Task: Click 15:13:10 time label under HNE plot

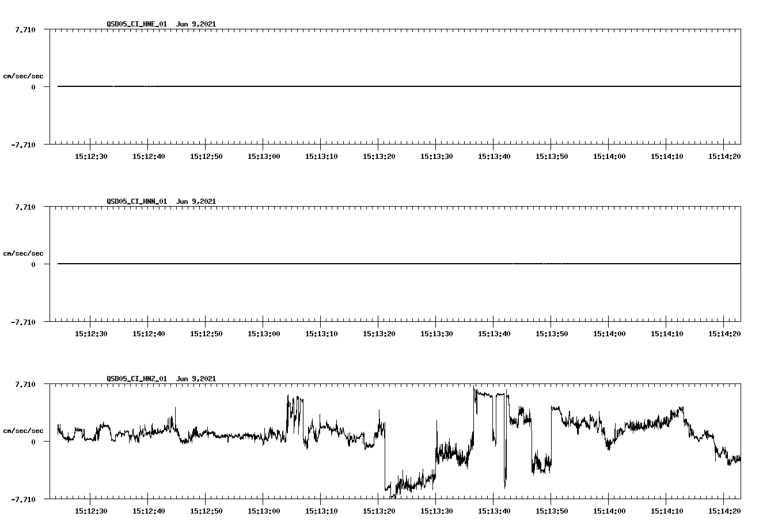Action: pyautogui.click(x=321, y=157)
